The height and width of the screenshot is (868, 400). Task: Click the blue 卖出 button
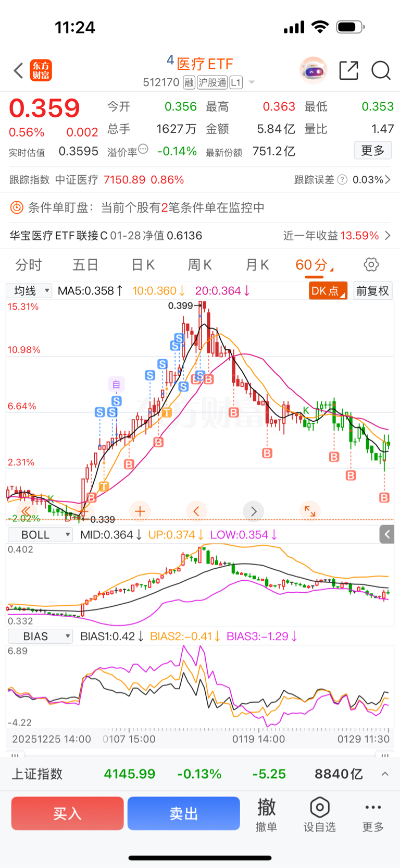coord(183,813)
